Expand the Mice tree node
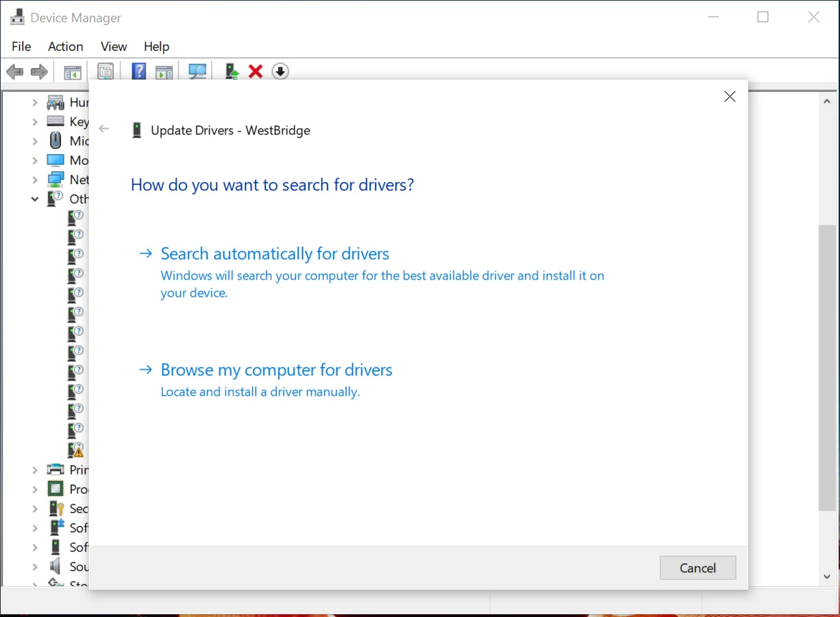Viewport: 840px width, 617px height. (35, 141)
